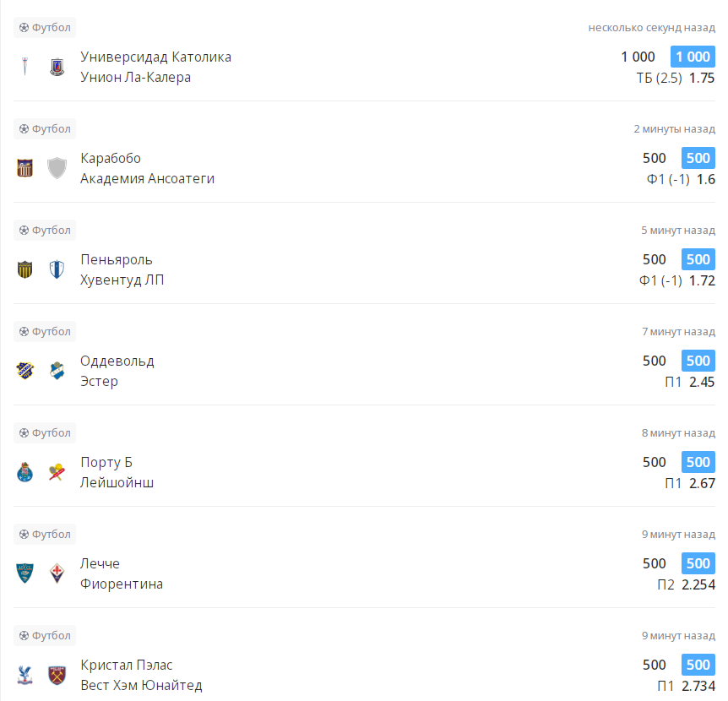Viewport: 728px width, 701px height.
Task: Click the blue 1 000 bet button
Action: click(x=693, y=57)
